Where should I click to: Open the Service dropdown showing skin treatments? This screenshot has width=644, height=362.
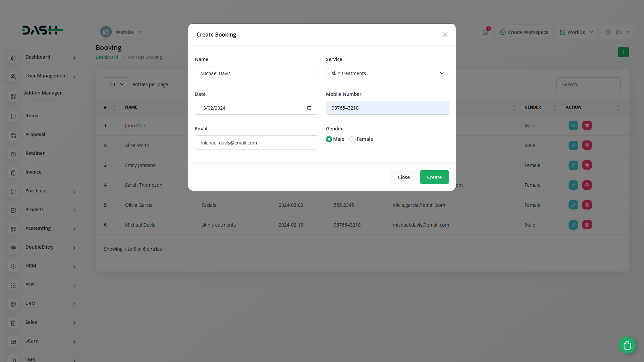(387, 73)
